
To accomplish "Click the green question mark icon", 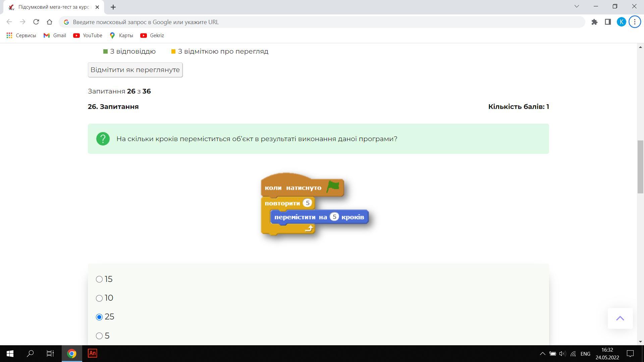I will tap(103, 139).
